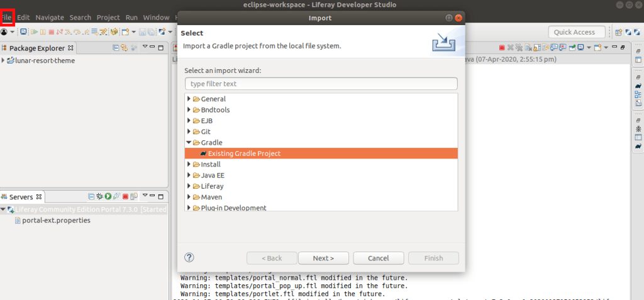Collapse the Liferay Community Edition Portal server
The height and width of the screenshot is (300, 644).
coord(3,209)
